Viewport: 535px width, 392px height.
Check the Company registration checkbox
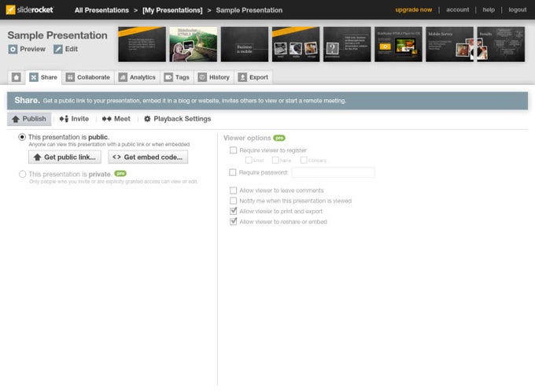tap(304, 160)
